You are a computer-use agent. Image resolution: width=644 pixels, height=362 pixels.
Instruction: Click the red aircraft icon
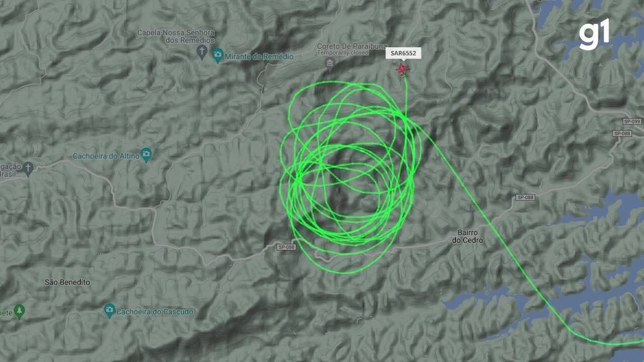[402, 70]
